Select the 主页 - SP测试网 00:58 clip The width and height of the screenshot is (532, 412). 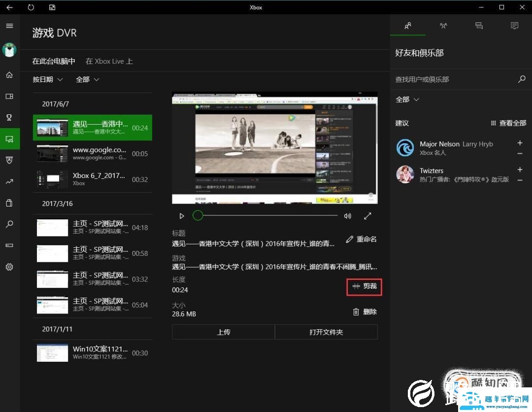(92, 253)
